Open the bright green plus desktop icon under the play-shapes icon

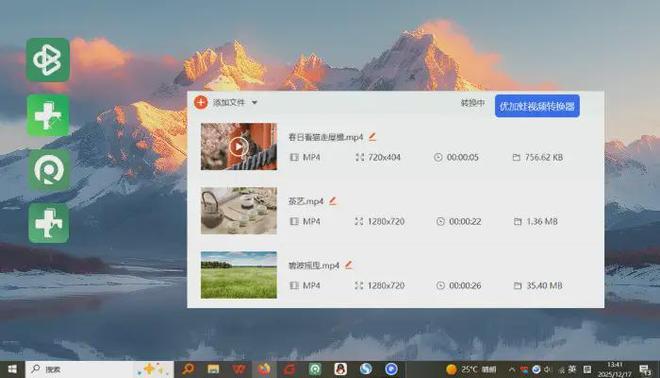[48, 115]
